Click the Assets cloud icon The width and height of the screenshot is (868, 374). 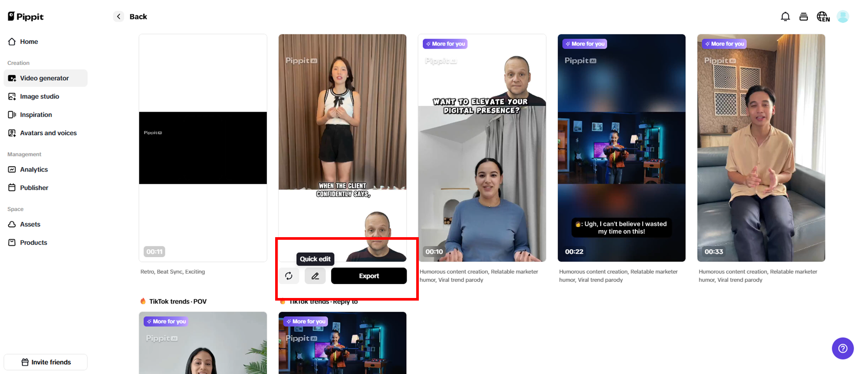point(12,224)
